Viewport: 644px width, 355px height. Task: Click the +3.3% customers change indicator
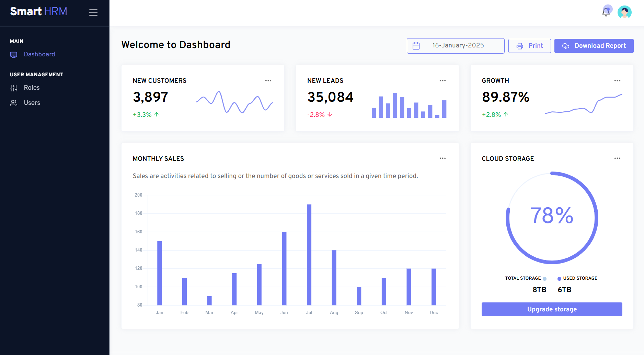(146, 115)
